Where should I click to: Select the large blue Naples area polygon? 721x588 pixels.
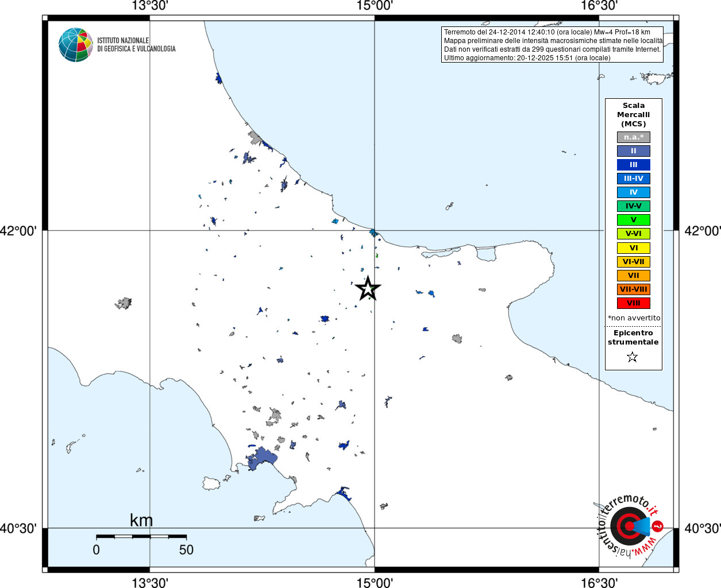[262, 459]
